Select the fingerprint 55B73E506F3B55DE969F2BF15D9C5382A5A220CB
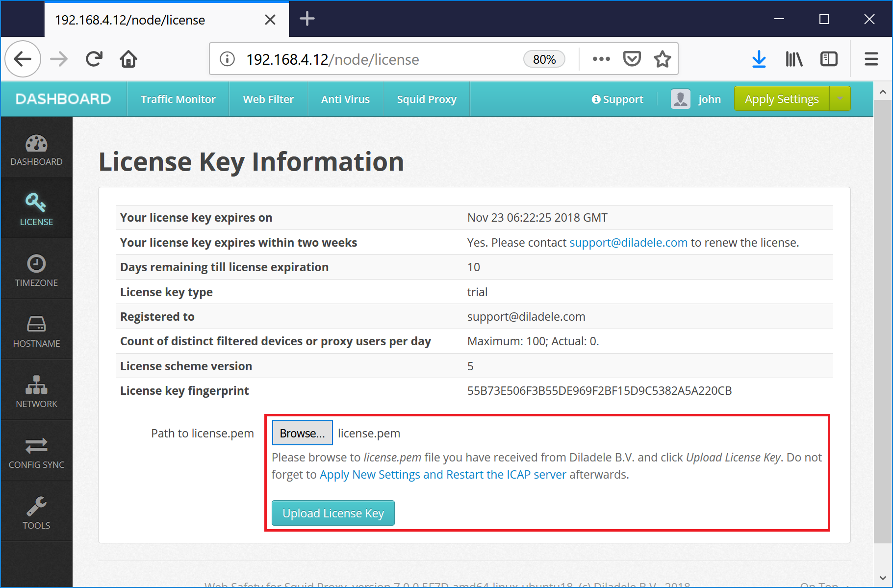Screen dimensions: 893x588 [599, 390]
